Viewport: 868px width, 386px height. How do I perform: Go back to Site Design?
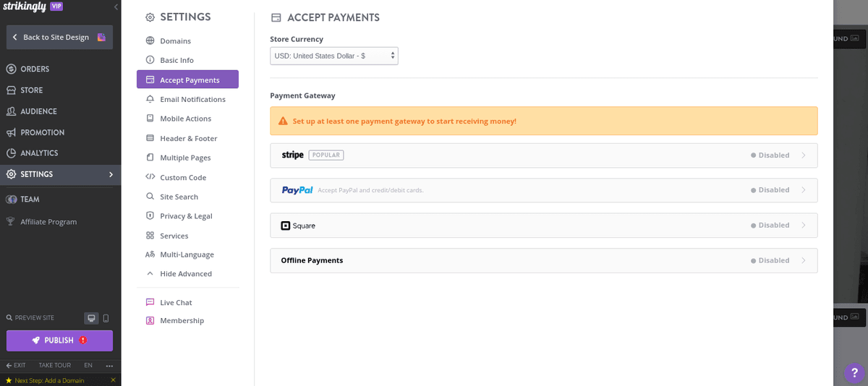tap(59, 37)
